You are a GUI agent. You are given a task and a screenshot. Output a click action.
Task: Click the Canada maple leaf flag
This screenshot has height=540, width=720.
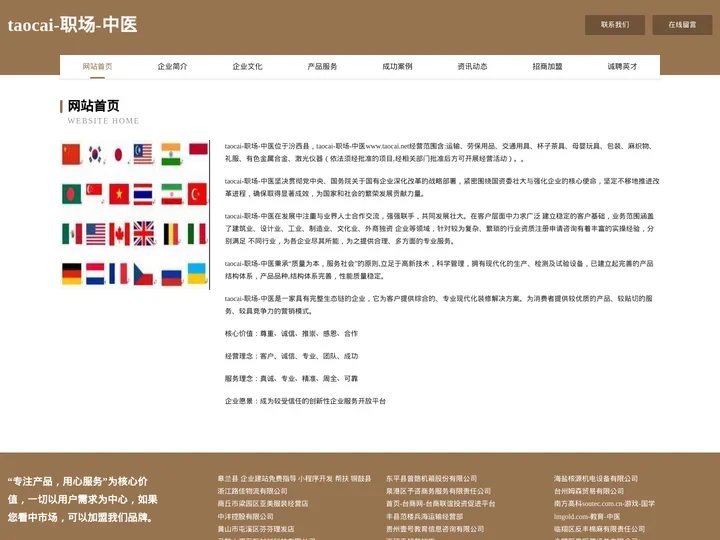pos(119,234)
